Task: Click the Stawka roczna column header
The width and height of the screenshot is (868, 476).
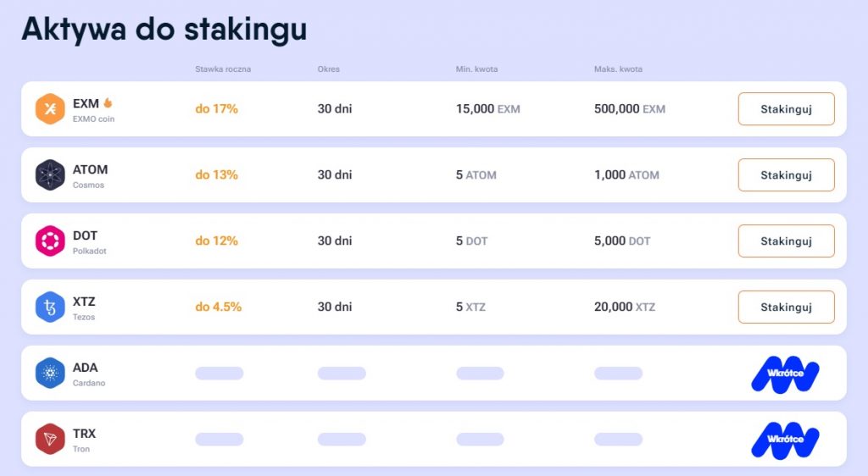Action: [x=223, y=69]
